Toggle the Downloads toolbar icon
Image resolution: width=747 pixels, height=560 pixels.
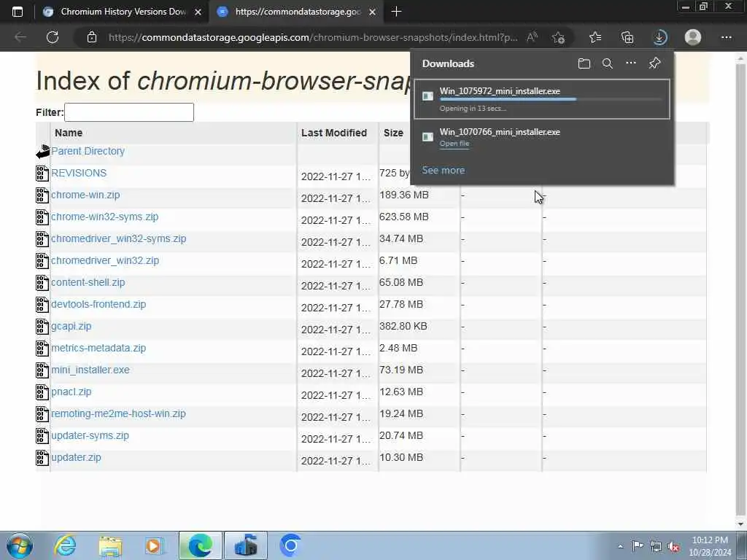(659, 37)
